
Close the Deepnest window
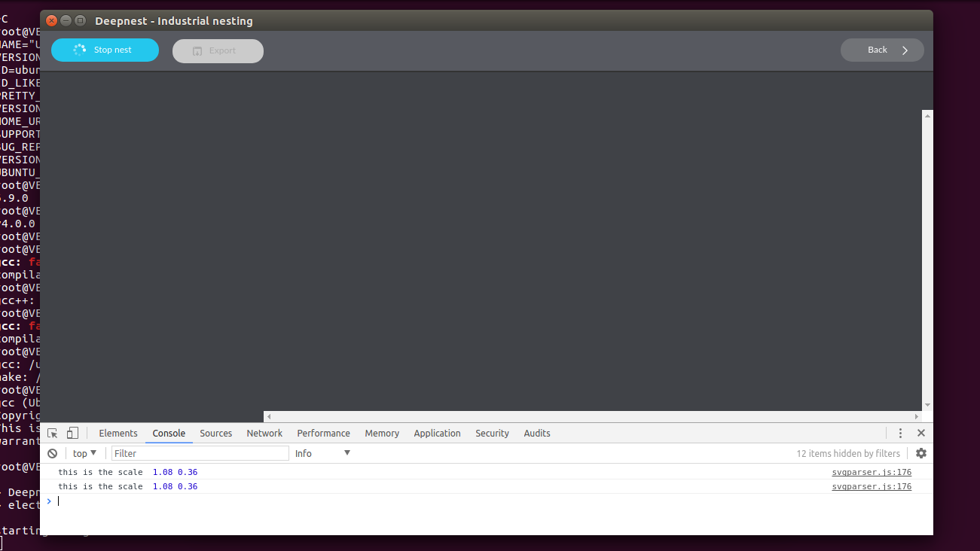click(x=52, y=20)
